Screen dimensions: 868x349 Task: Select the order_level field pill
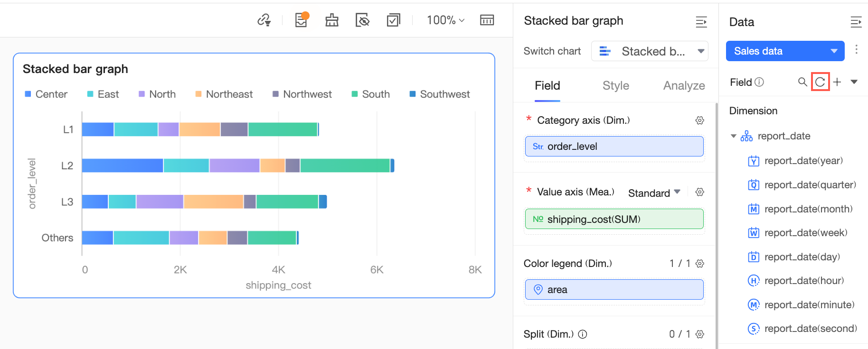click(614, 147)
